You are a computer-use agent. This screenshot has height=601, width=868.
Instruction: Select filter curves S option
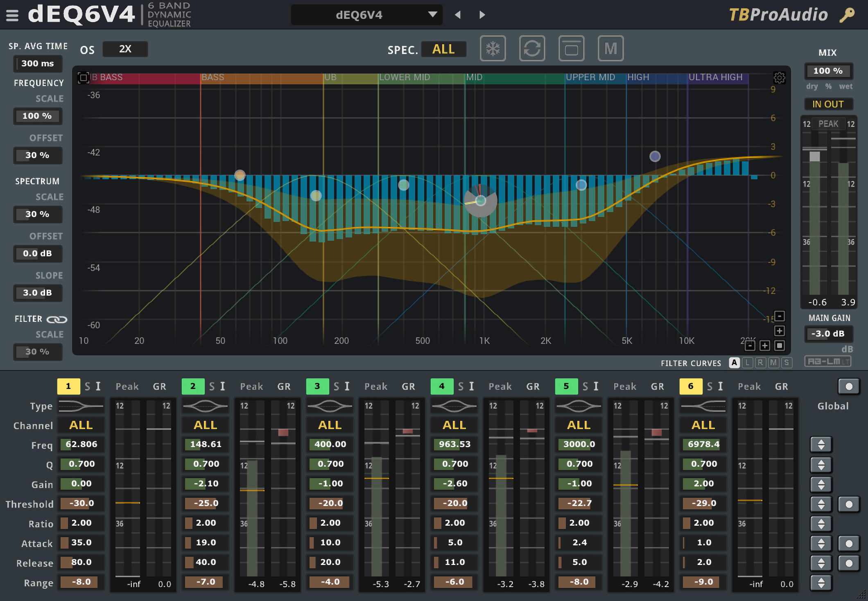[787, 362]
